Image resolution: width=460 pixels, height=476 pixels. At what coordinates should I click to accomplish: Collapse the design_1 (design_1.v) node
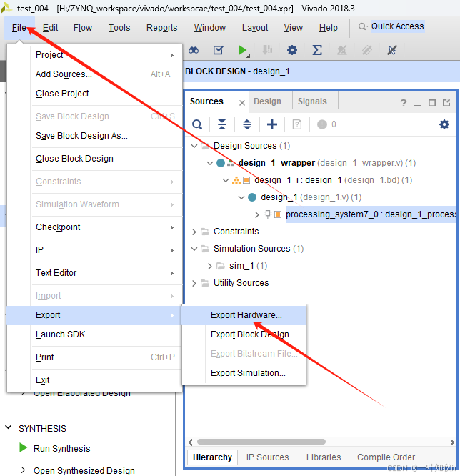coord(241,197)
